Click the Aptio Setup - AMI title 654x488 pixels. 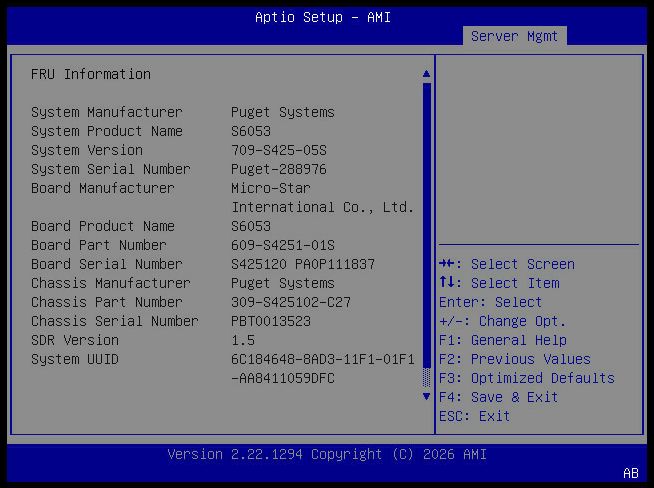point(322,18)
